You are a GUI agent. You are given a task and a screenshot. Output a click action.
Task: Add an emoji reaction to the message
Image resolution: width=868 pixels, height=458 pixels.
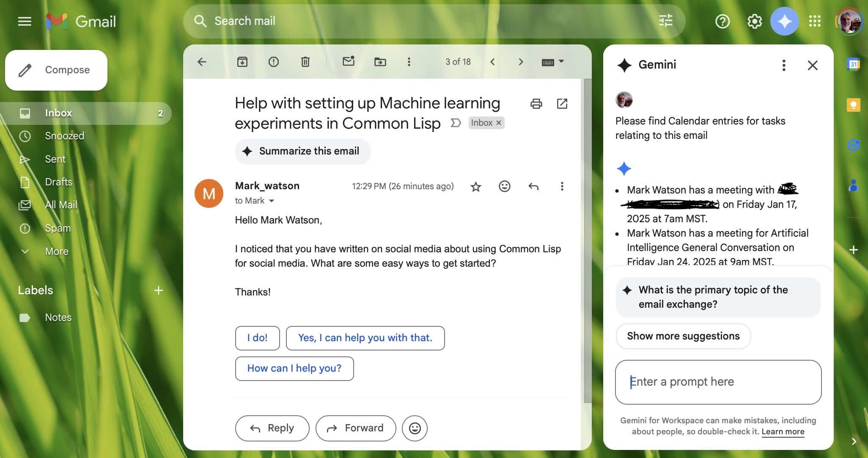pyautogui.click(x=504, y=186)
